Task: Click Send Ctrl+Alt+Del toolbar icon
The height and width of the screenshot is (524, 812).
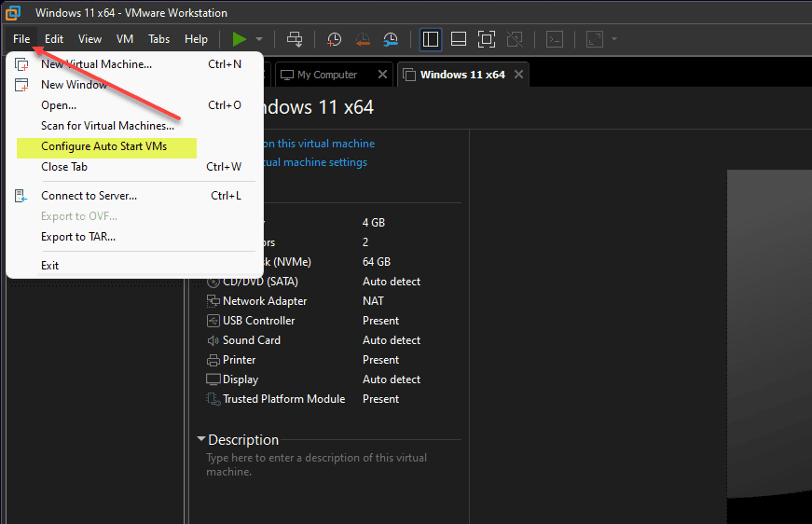Action: (295, 39)
